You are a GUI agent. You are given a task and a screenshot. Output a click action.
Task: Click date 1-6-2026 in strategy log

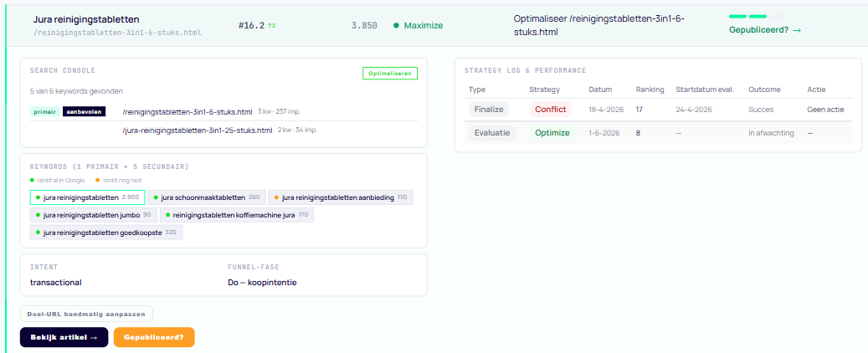coord(604,133)
